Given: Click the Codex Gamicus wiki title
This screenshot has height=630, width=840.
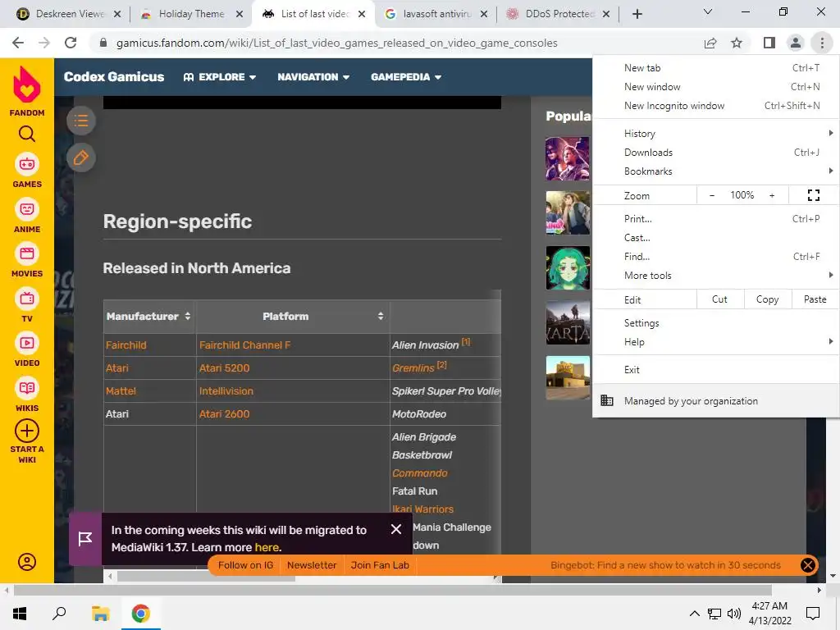Looking at the screenshot, I should (x=113, y=76).
